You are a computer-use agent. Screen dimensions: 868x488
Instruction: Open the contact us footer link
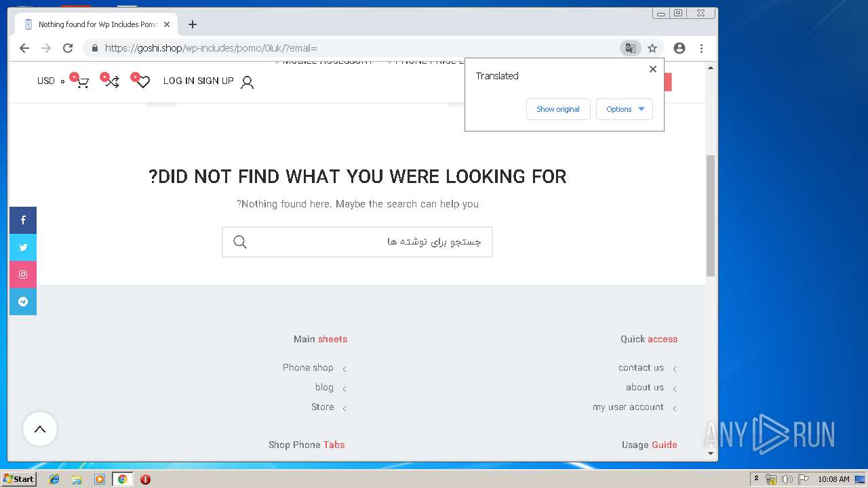pos(641,367)
